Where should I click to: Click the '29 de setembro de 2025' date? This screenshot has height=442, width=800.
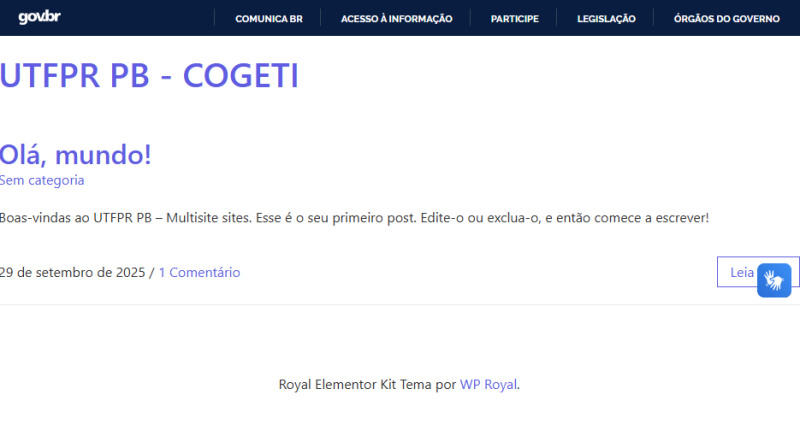pos(72,272)
